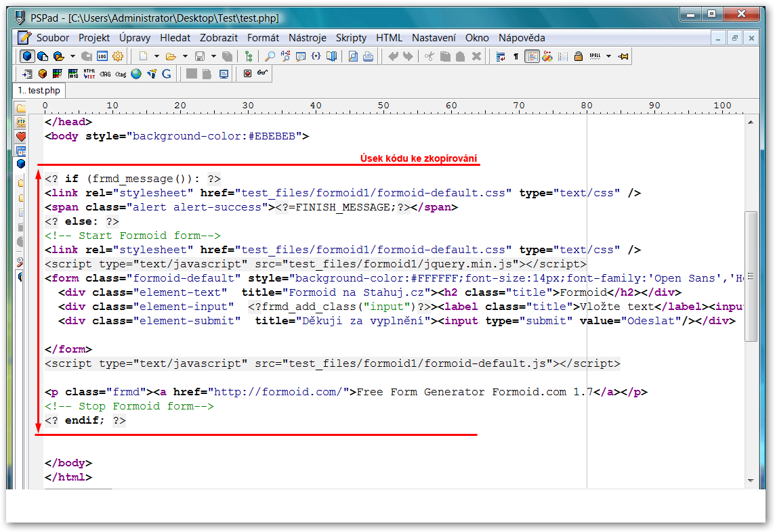Click the green code tree structure icon
Image resolution: width=775 pixels, height=532 pixels.
[249, 56]
